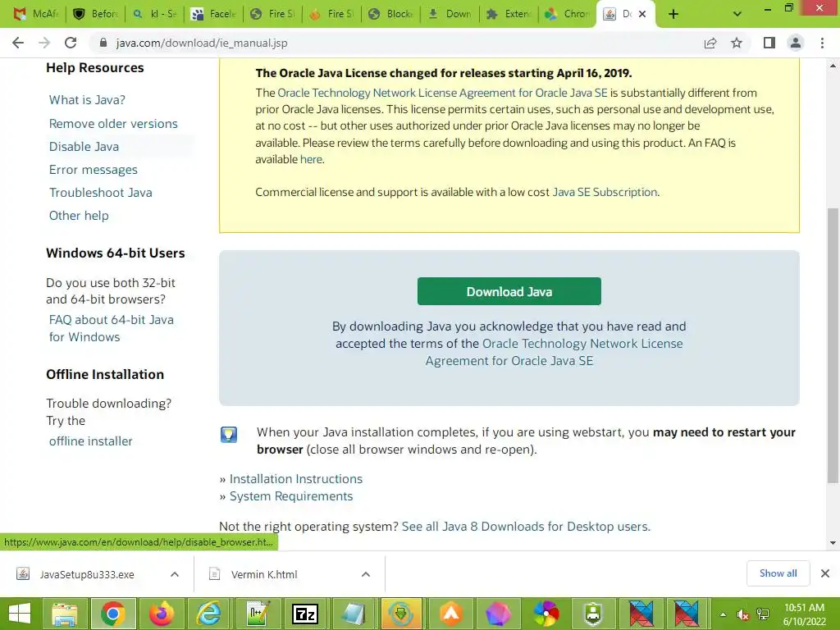The image size is (840, 630).
Task: Open Chrome profile avatar
Action: (796, 43)
